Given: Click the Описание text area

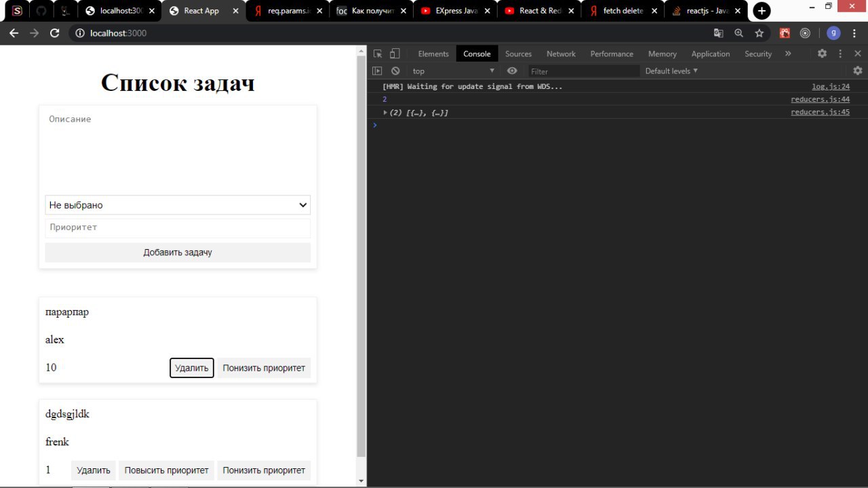Looking at the screenshot, I should (x=178, y=152).
